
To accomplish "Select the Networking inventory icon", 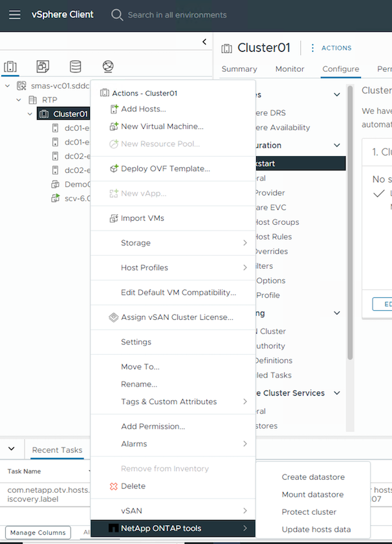I will (108, 67).
